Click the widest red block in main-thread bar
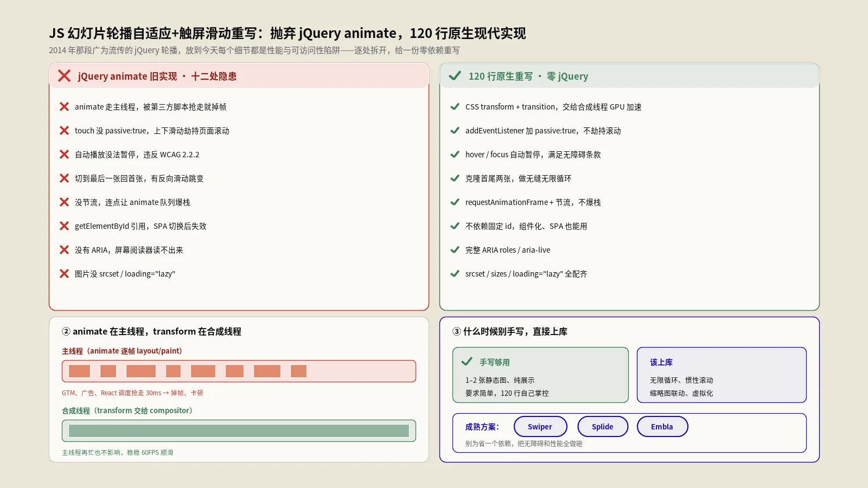The image size is (868, 488). pyautogui.click(x=141, y=371)
